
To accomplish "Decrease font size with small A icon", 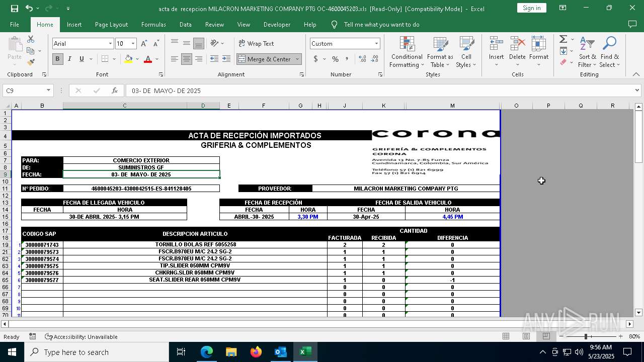I will point(156,44).
